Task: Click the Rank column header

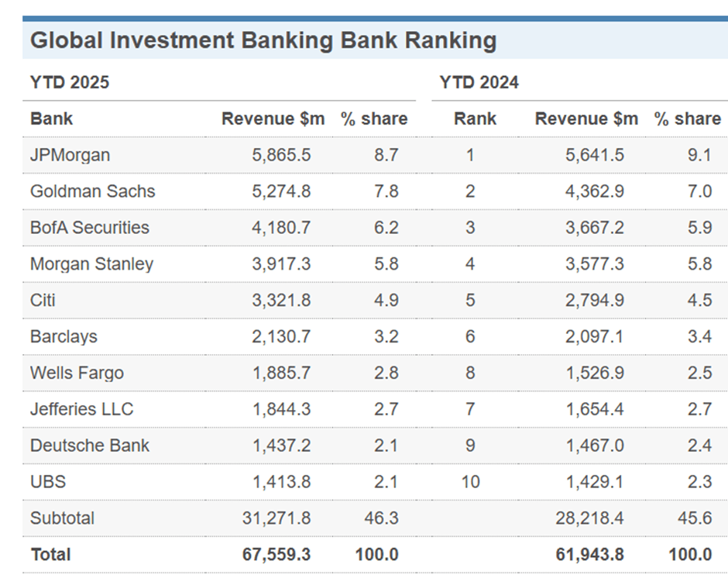Action: 475,119
